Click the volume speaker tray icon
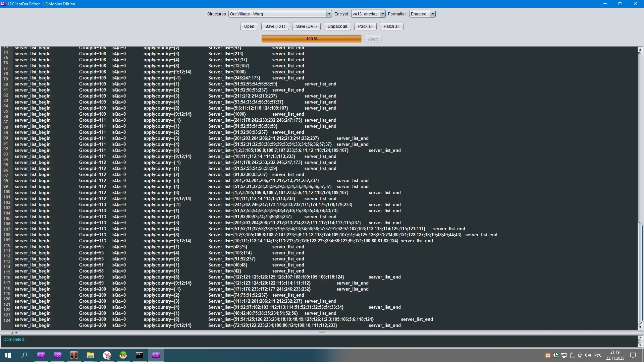Image resolution: width=644 pixels, height=362 pixels. point(588,355)
